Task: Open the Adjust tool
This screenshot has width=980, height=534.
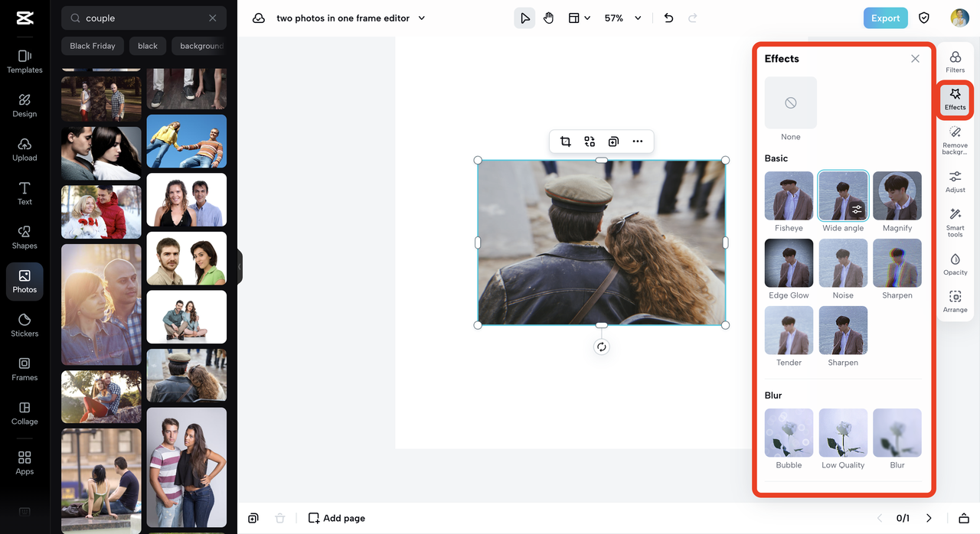Action: [x=955, y=182]
